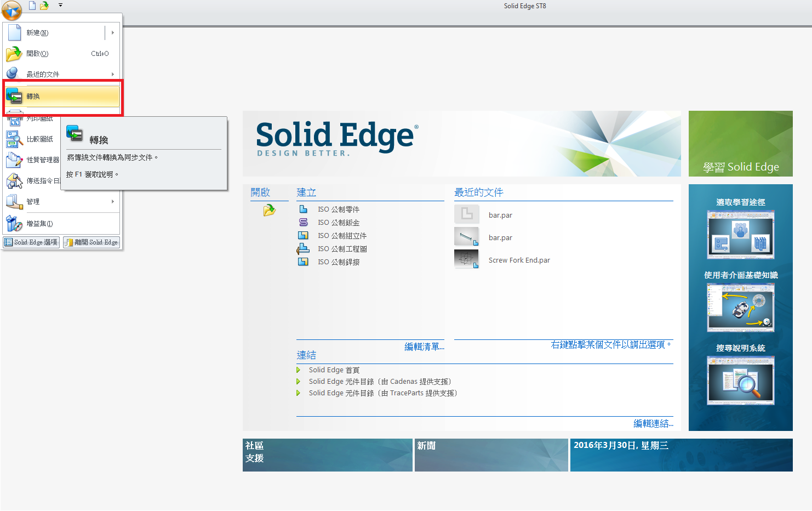The height and width of the screenshot is (511, 812).
Task: Open the Solid Edge 首頁 link
Action: click(x=334, y=370)
